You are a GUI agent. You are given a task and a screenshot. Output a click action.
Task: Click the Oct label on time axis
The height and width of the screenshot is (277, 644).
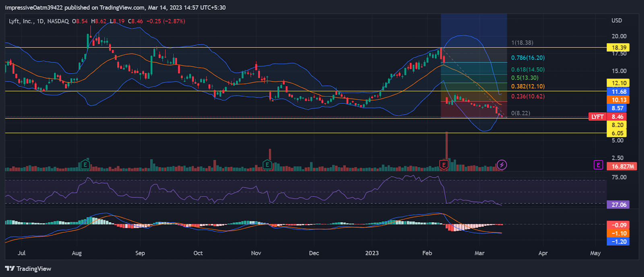[x=198, y=253]
